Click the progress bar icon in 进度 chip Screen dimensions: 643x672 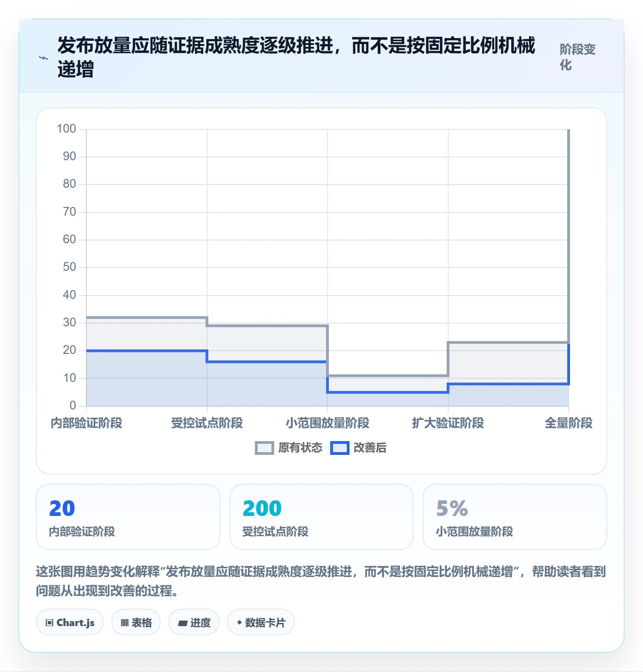coord(182,623)
